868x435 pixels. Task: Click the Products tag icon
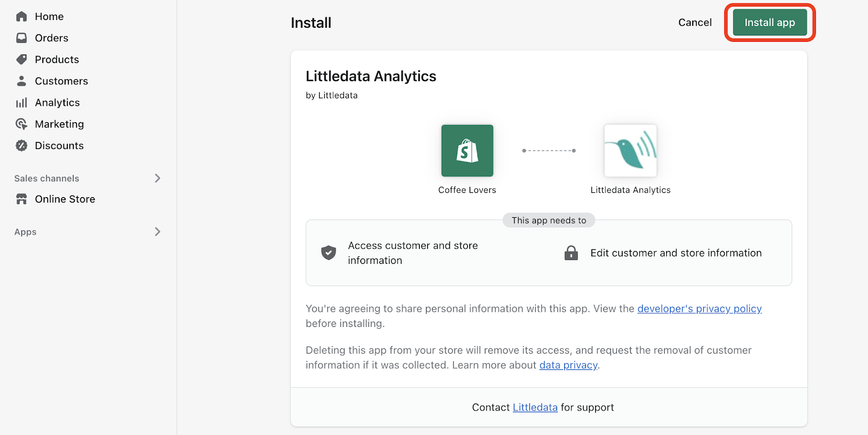tap(22, 59)
